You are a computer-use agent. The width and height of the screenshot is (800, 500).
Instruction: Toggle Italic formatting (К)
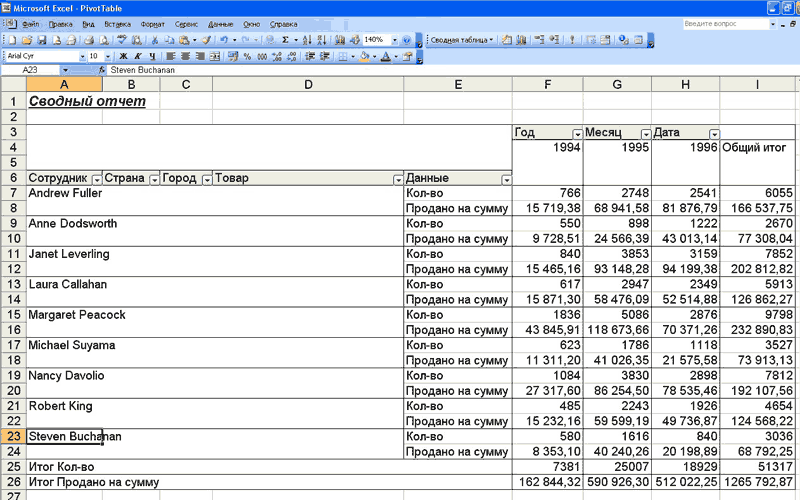click(137, 57)
